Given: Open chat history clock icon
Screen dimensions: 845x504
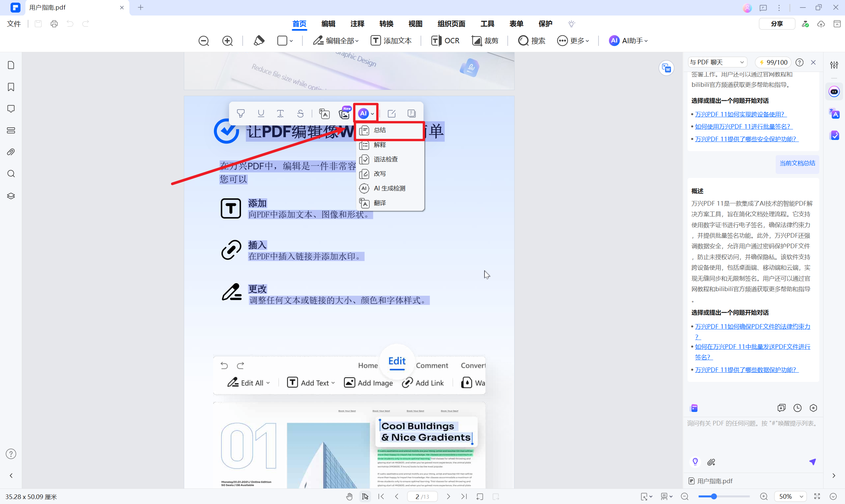Looking at the screenshot, I should [x=797, y=408].
